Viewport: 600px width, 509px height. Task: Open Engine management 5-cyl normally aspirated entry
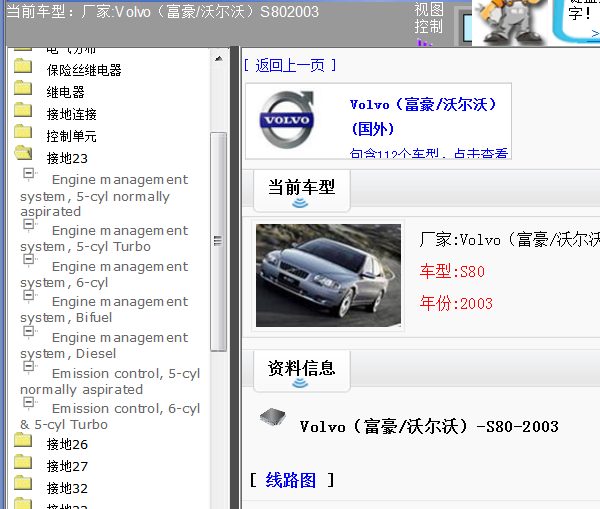click(x=104, y=196)
